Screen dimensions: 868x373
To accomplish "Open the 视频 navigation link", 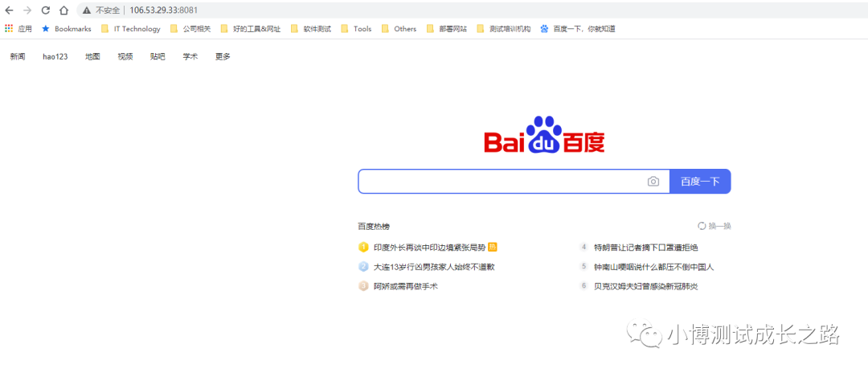I will click(125, 56).
